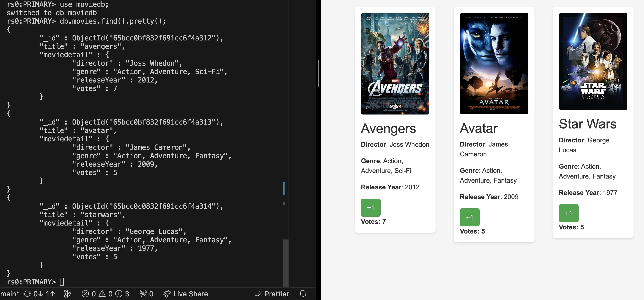
Task: Click the Avengers movie poster
Action: coord(395,64)
